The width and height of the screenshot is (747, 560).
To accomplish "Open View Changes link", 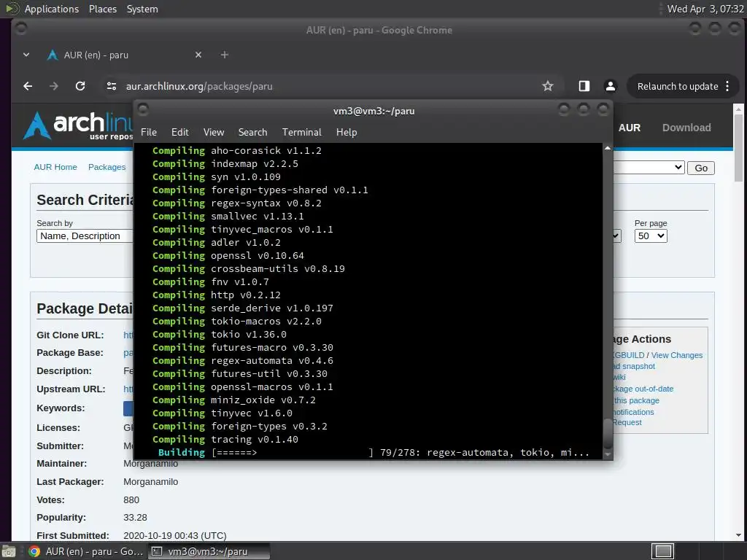I will pyautogui.click(x=676, y=355).
